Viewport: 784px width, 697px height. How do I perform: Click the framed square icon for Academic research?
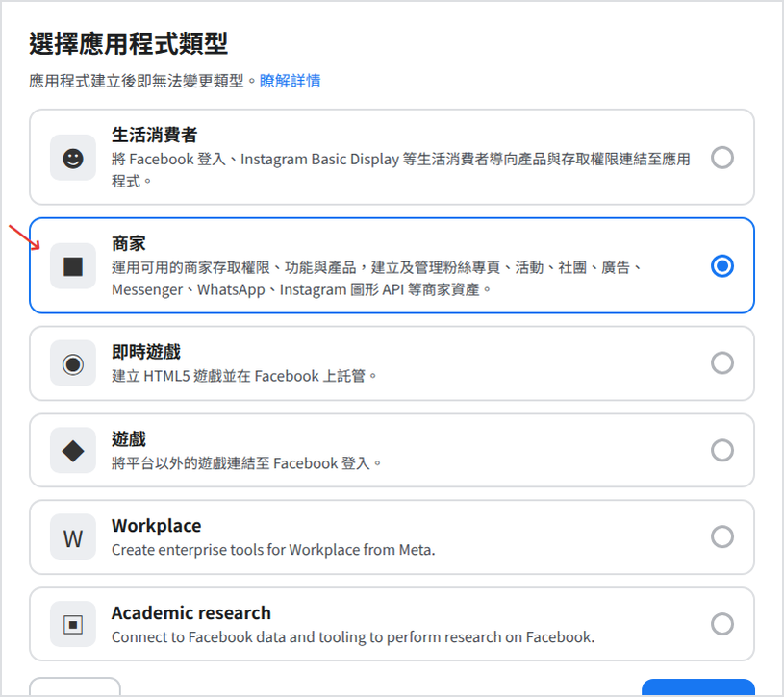pos(73,625)
